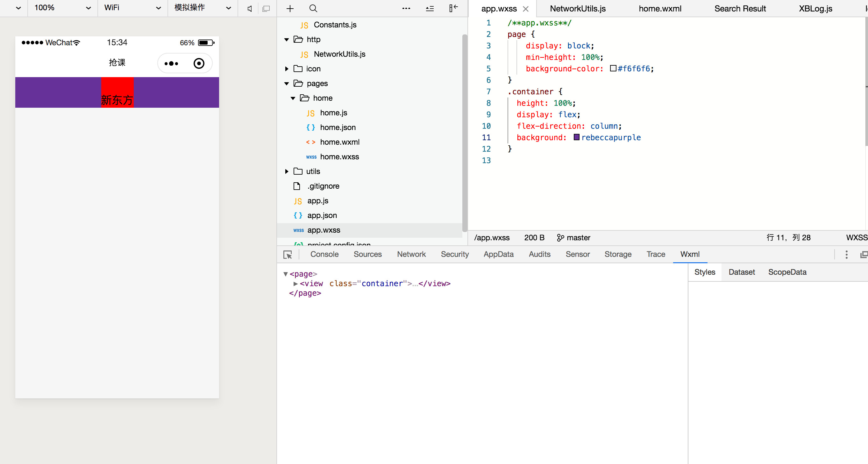Open file search magnifier icon
Screen dimensions: 868x464
point(313,8)
